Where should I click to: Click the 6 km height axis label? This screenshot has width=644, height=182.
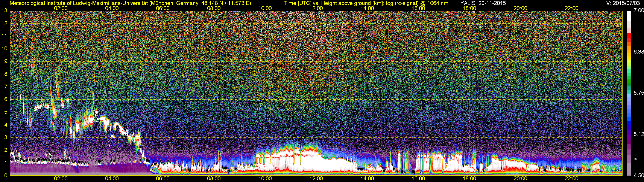[6, 100]
